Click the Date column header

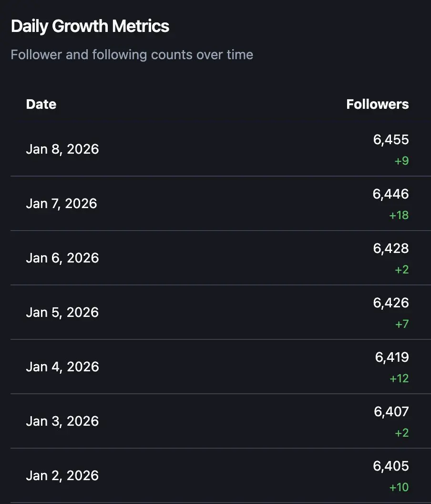pyautogui.click(x=41, y=104)
